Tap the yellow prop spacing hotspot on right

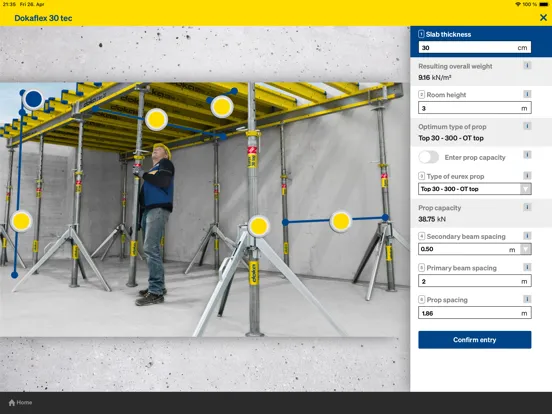[340, 221]
